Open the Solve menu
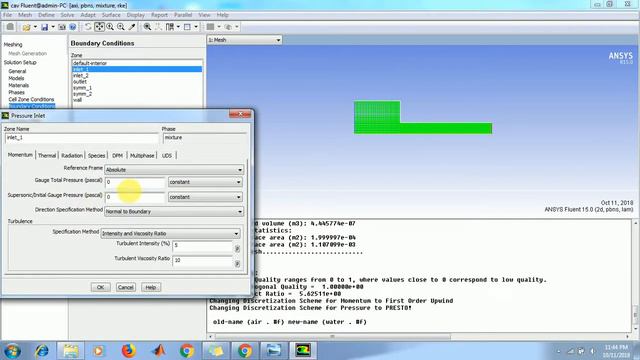640x360 pixels. pyautogui.click(x=67, y=15)
